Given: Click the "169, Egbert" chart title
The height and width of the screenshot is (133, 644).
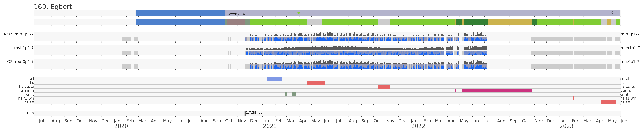Looking at the screenshot, I should 53,7.
